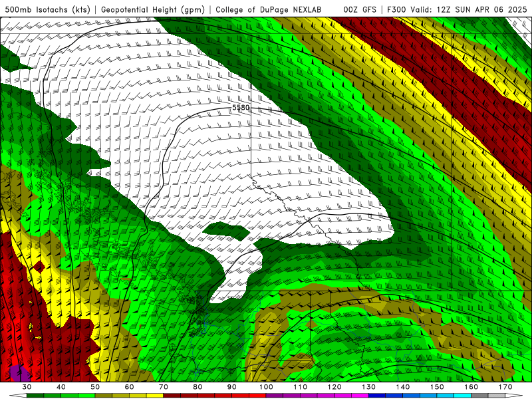Click the '00Z GFS' model run text
Viewport: 532px width, 399px height.
(x=360, y=9)
